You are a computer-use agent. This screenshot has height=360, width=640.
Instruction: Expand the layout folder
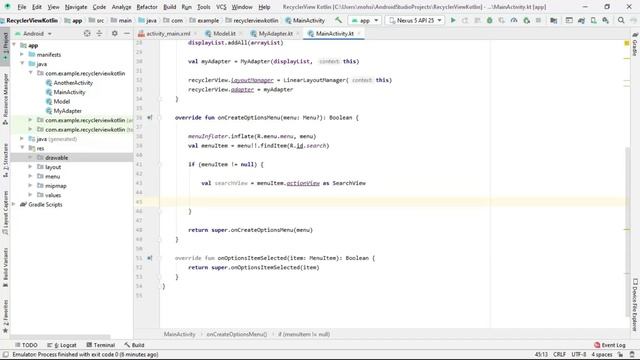(x=30, y=167)
